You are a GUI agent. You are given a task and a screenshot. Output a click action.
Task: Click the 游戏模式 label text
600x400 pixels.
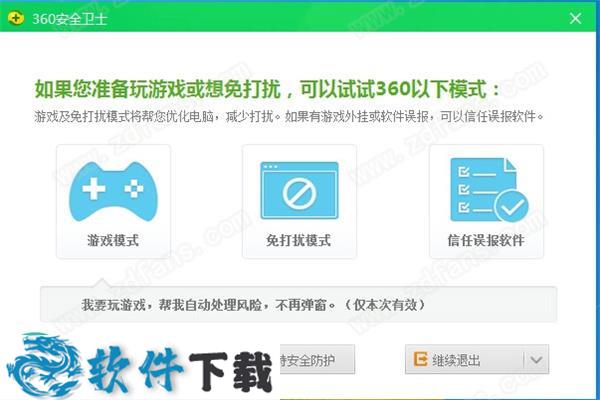[x=113, y=240]
